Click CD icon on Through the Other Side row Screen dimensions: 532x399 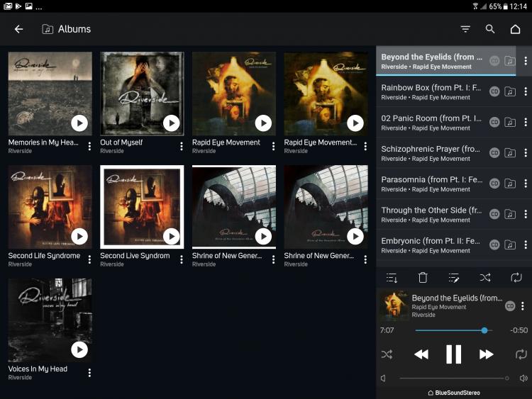pyautogui.click(x=494, y=214)
